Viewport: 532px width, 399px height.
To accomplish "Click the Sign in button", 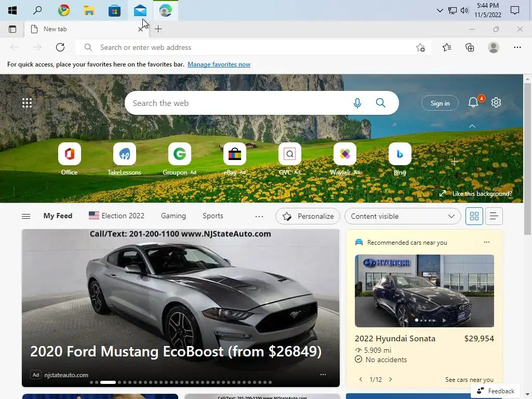I will coord(440,103).
